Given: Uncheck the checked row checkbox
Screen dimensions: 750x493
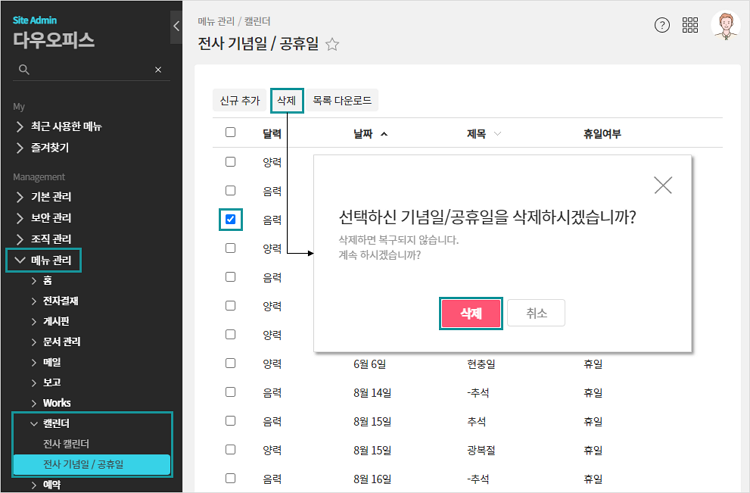Looking at the screenshot, I should click(x=231, y=219).
